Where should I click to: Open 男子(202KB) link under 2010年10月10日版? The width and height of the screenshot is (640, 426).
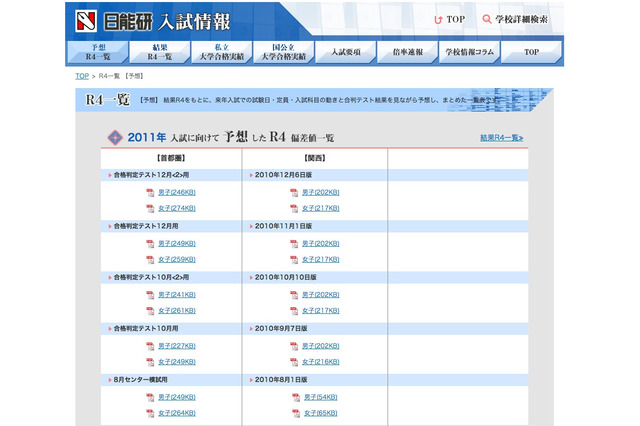[321, 295]
